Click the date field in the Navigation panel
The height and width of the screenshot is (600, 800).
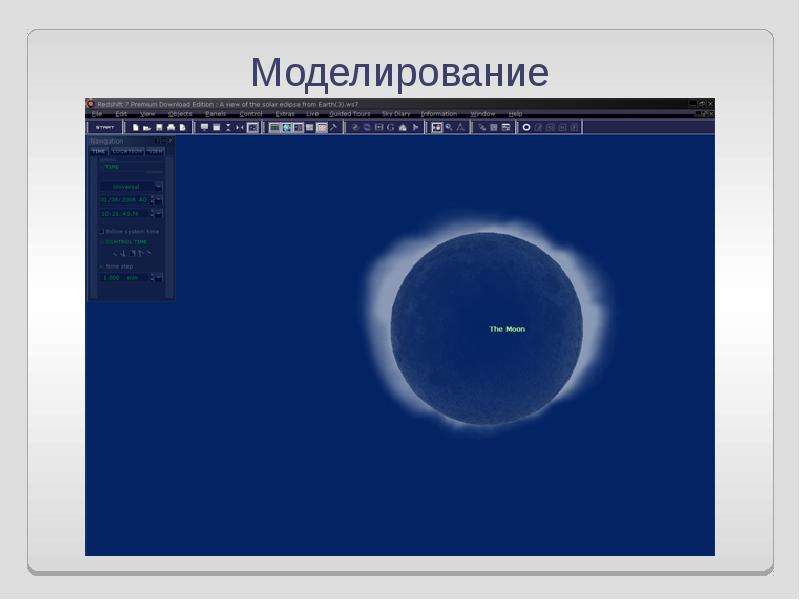pyautogui.click(x=124, y=199)
